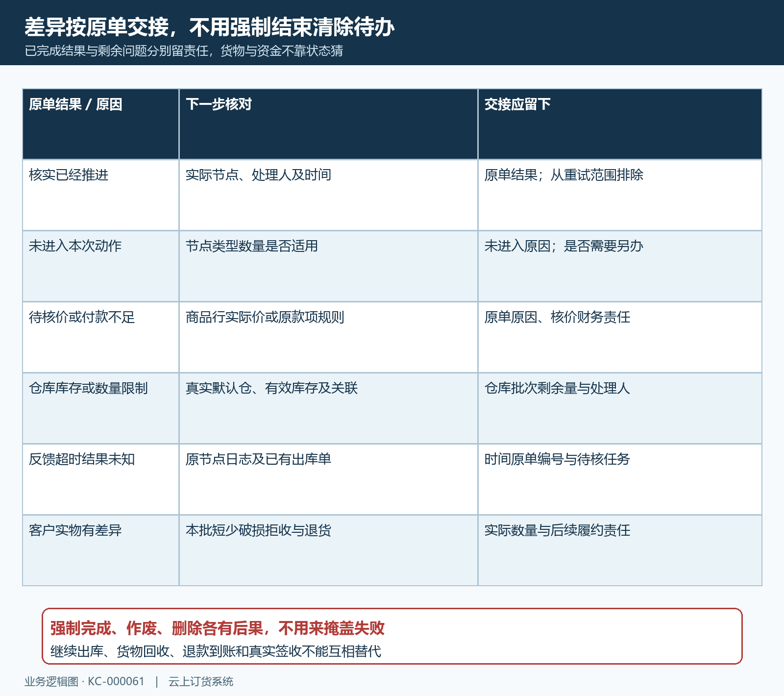
Task: Select the cell 本批短少破损拒收与退货
Action: (328, 550)
